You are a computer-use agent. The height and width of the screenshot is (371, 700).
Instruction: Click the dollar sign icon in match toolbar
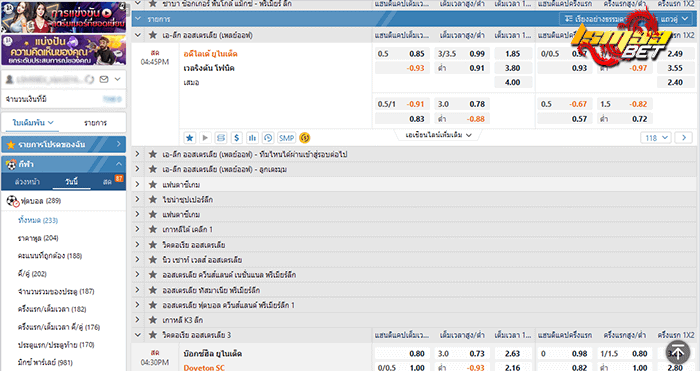[237, 138]
